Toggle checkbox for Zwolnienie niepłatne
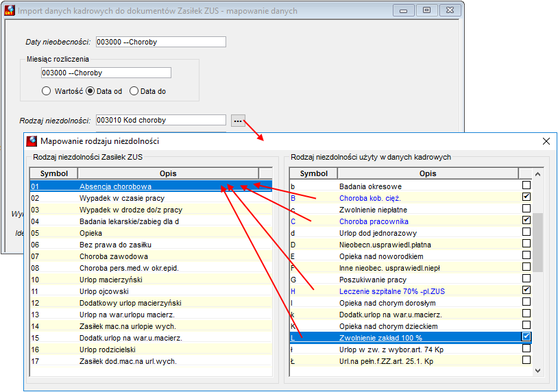 526,208
